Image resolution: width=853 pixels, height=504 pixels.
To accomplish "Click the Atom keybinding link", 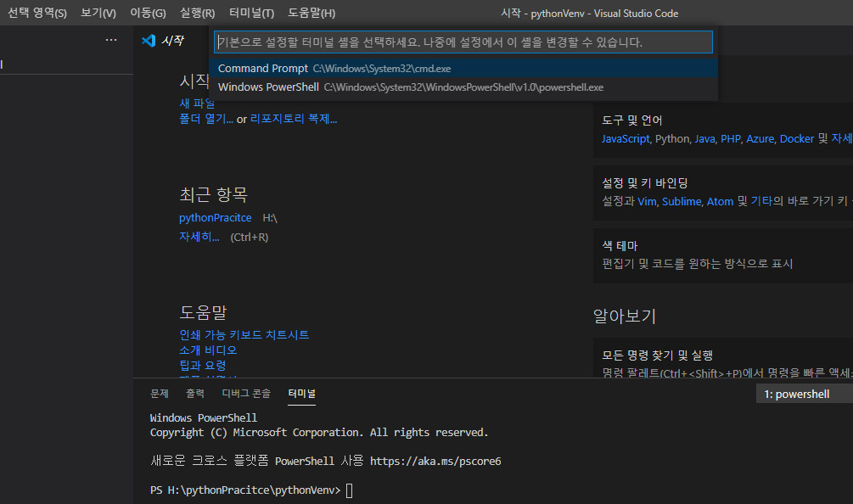I will (x=721, y=201).
